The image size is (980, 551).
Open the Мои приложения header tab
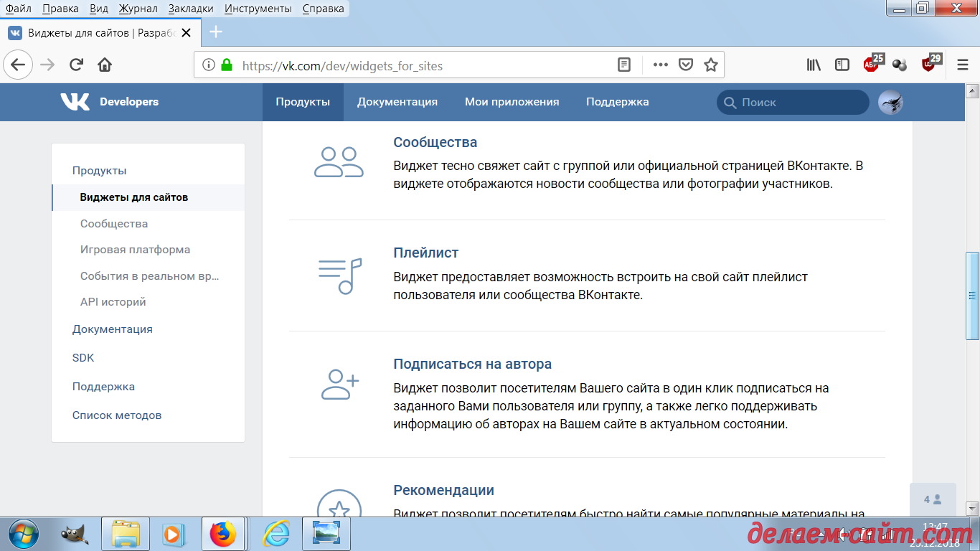[512, 102]
